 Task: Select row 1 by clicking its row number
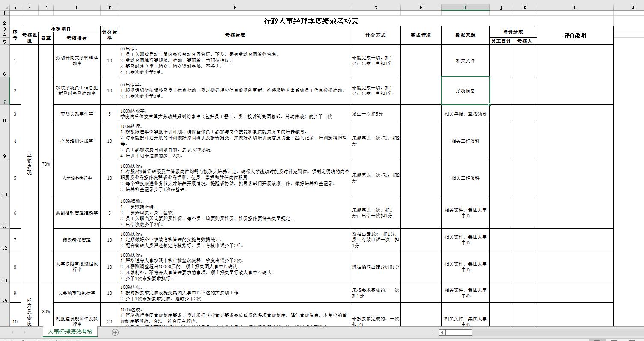(x=4, y=13)
